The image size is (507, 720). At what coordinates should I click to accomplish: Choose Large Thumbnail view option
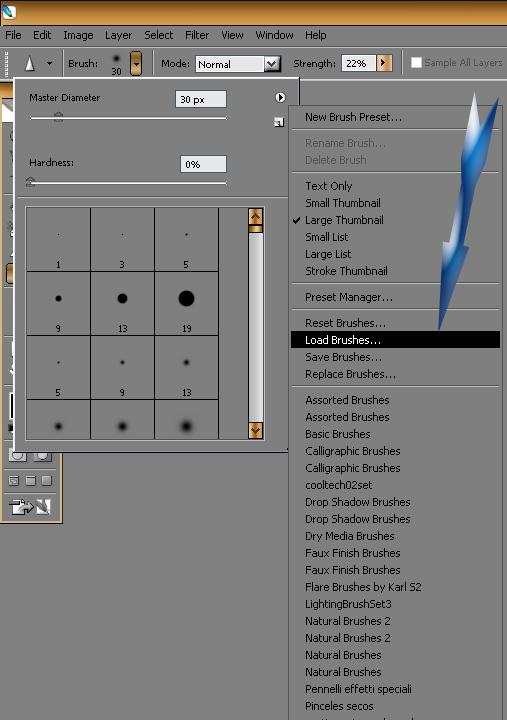coord(344,220)
